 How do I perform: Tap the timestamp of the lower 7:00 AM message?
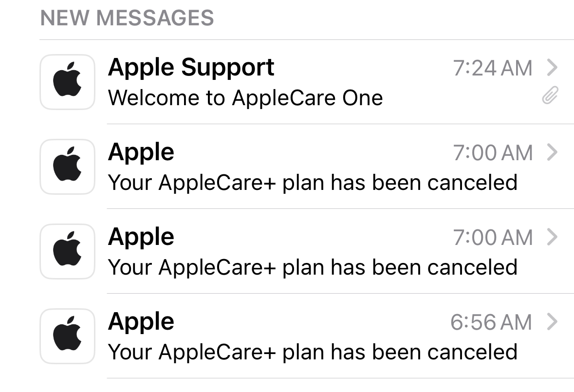(x=493, y=238)
